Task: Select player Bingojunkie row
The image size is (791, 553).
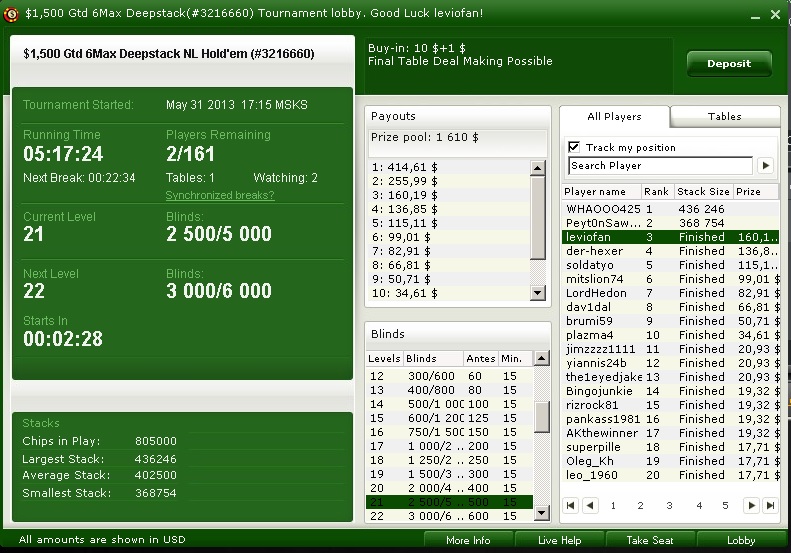Action: point(670,391)
